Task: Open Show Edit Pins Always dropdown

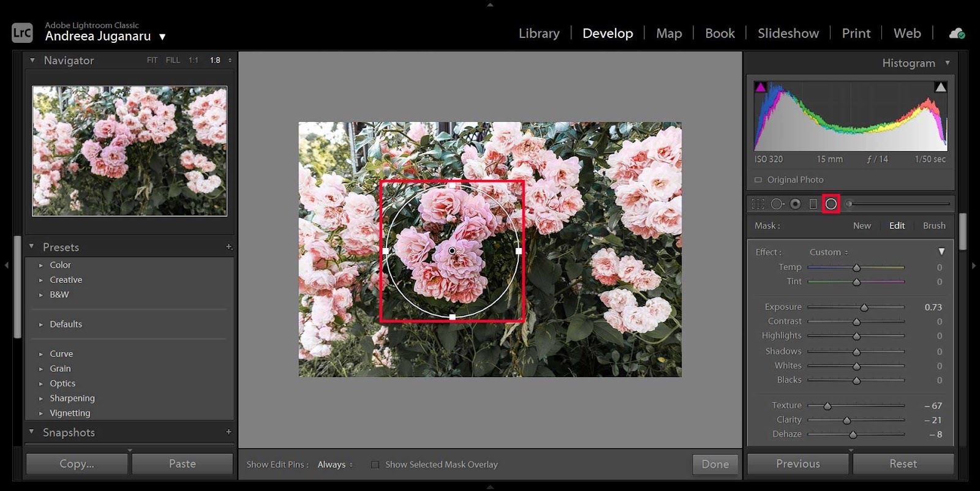Action: pyautogui.click(x=335, y=465)
